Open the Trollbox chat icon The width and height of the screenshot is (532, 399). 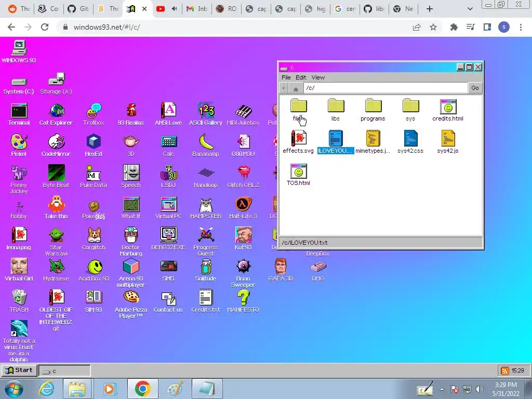[x=94, y=114]
